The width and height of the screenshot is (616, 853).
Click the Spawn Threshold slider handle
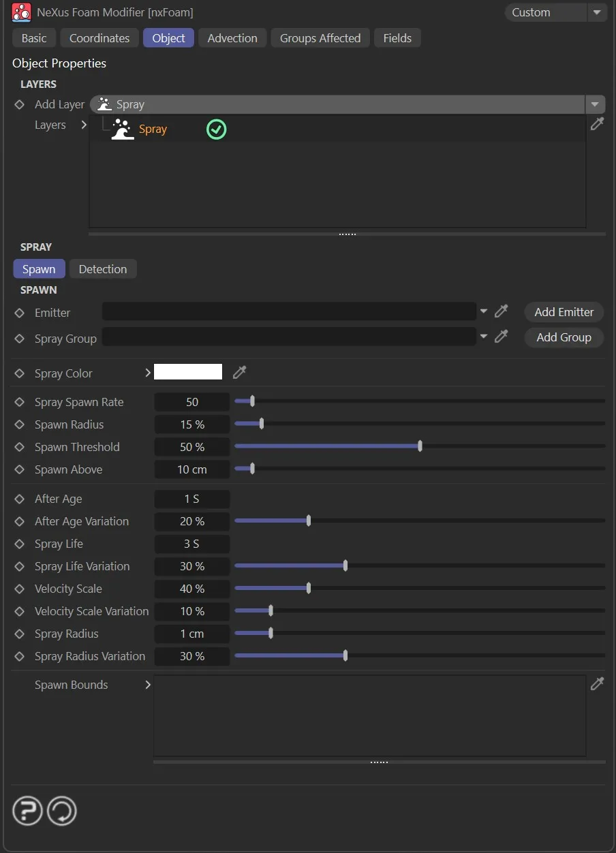tap(420, 447)
